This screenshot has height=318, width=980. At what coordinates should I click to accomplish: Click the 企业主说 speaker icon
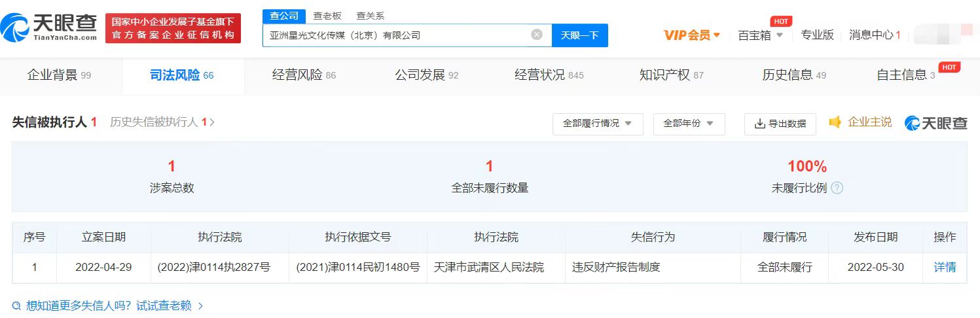(835, 122)
